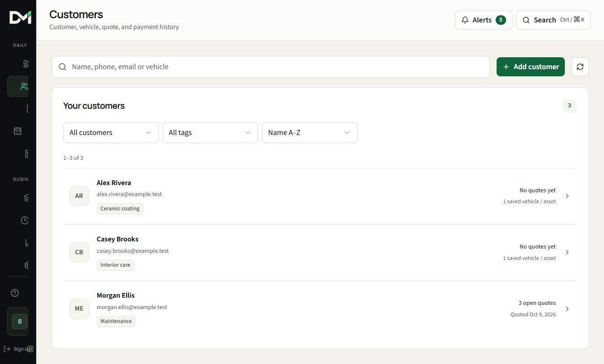
Task: Click the Your customers heading
Action: (x=94, y=106)
